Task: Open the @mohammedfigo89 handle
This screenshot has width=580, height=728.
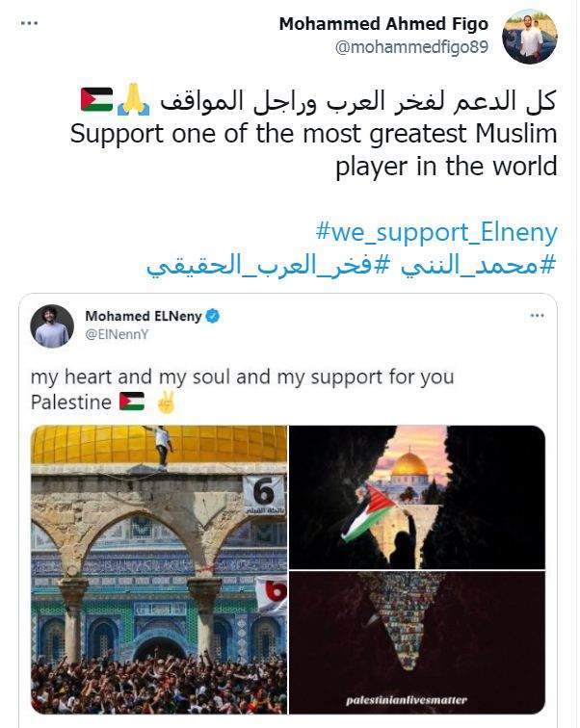Action: (411, 47)
